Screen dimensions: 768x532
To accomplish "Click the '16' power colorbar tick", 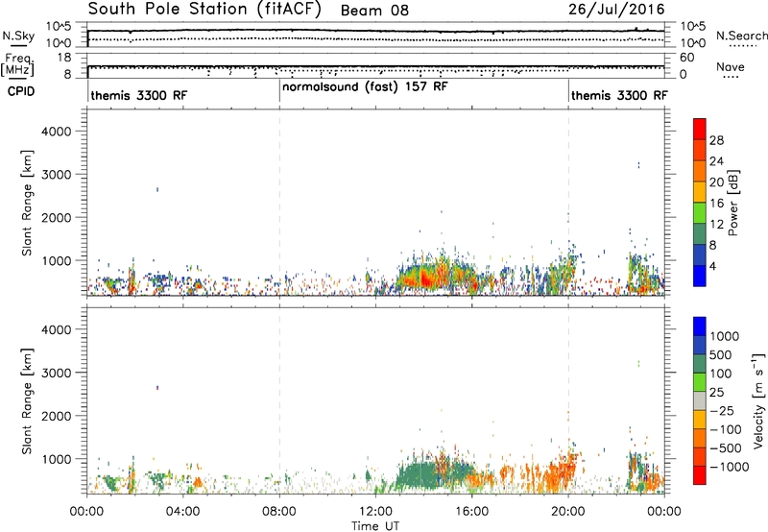I will point(716,204).
